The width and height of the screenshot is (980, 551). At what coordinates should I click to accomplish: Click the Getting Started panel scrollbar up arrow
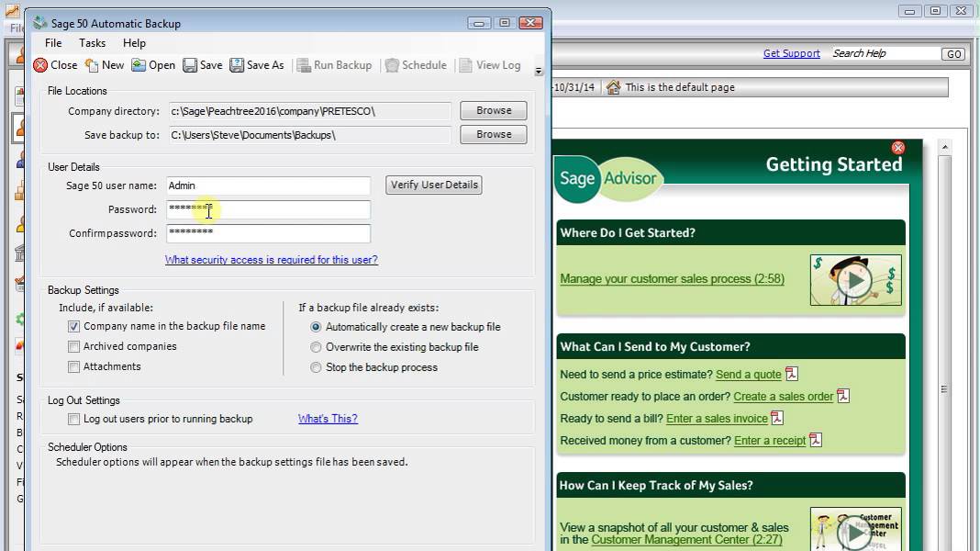point(944,148)
